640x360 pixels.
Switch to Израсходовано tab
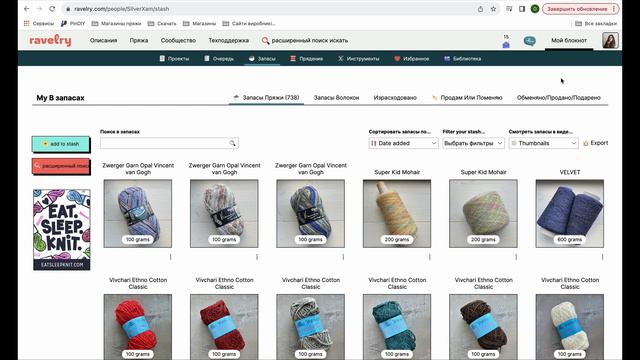[x=395, y=98]
